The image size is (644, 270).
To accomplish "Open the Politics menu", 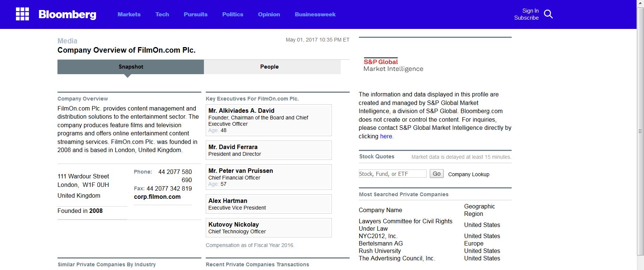I will 232,14.
